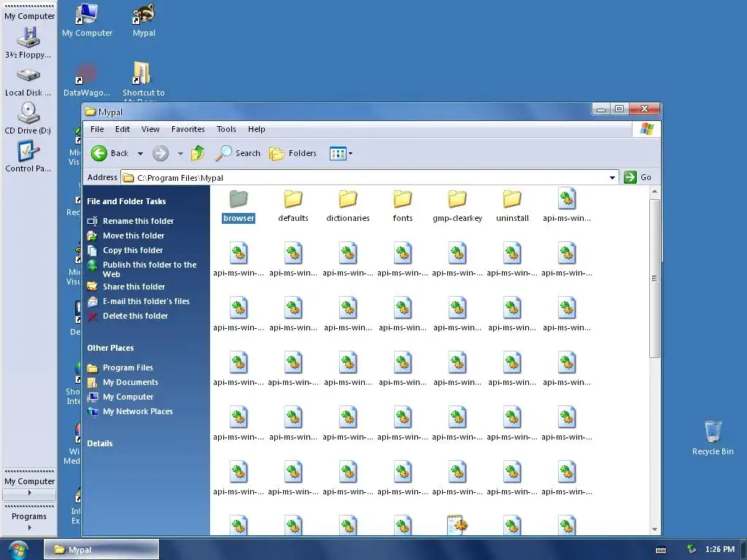Select the defaults folder
This screenshot has height=560, width=747.
click(293, 205)
